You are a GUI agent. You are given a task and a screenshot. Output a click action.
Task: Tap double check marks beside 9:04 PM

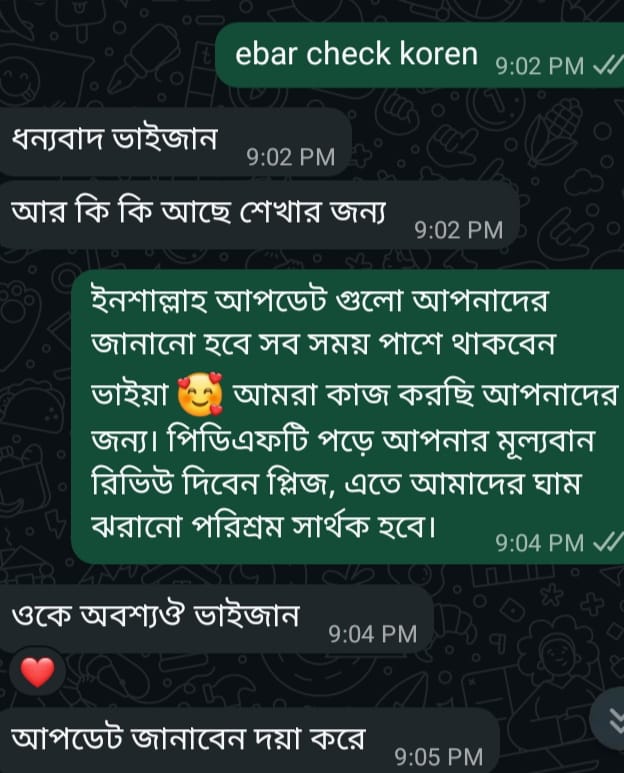pyautogui.click(x=606, y=542)
